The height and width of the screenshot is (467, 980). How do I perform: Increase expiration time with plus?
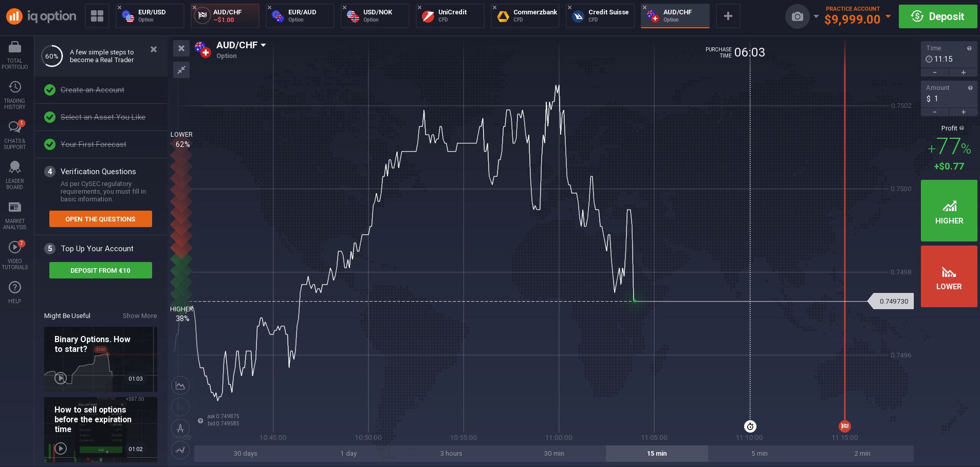click(x=963, y=72)
